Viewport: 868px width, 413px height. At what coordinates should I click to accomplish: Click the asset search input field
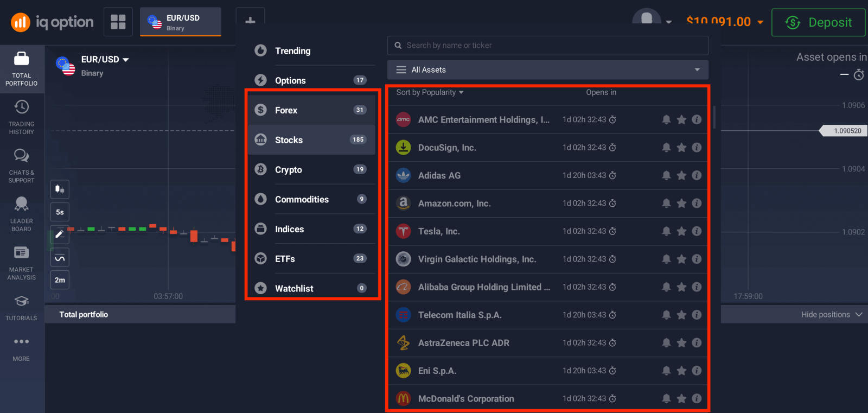(548, 46)
